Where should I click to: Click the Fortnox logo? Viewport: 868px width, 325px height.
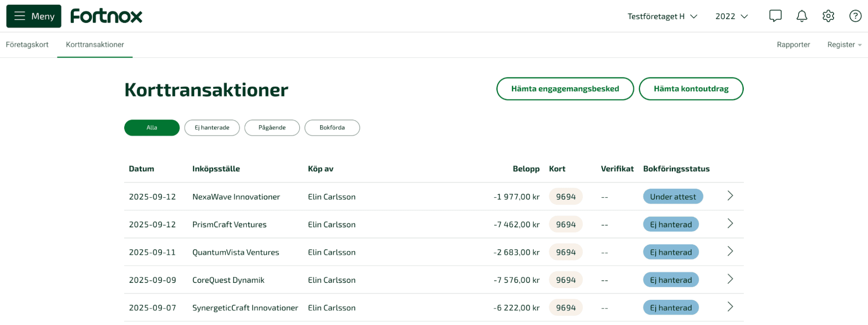[x=106, y=16]
